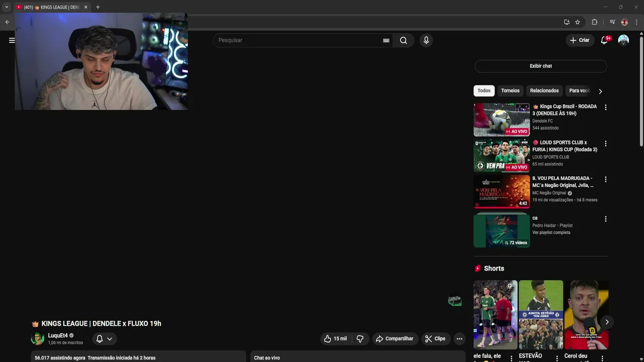This screenshot has width=644, height=362.
Task: Go back with the browser arrow
Action: point(7,22)
